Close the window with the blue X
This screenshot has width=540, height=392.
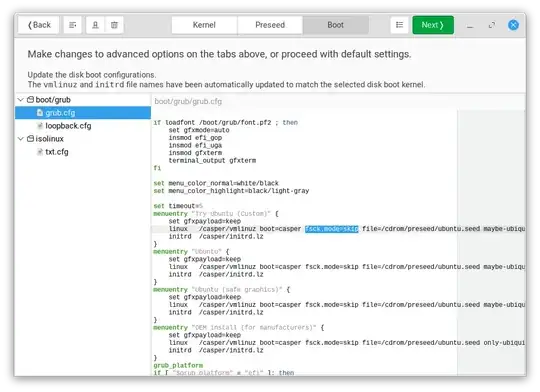click(513, 25)
